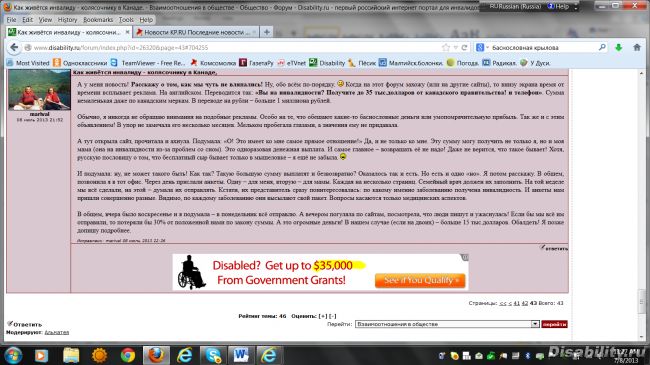Screen dimensions: 650x365
Task: Launch Skype from the taskbar
Action: pyautogui.click(x=213, y=355)
